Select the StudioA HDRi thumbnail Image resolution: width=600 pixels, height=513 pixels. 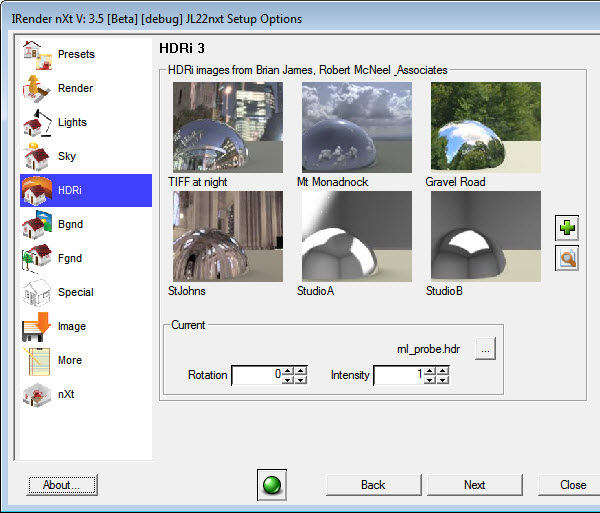(x=356, y=237)
